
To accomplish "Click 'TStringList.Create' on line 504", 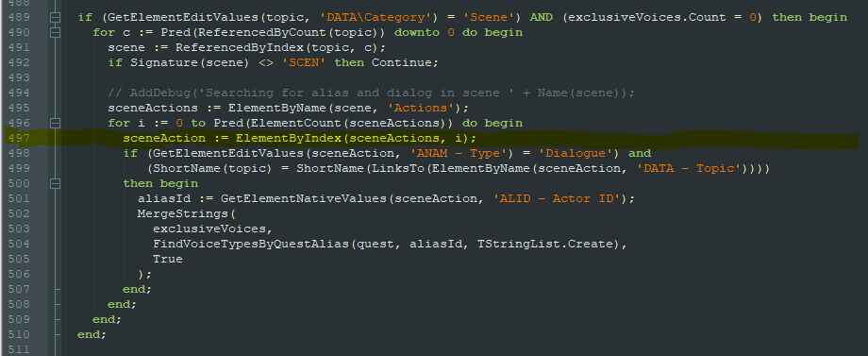I will [544, 244].
